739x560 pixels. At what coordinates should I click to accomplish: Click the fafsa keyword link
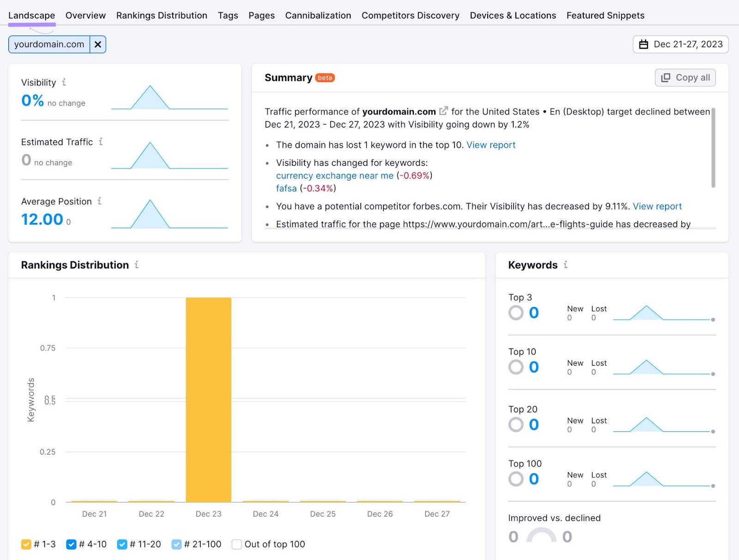286,188
